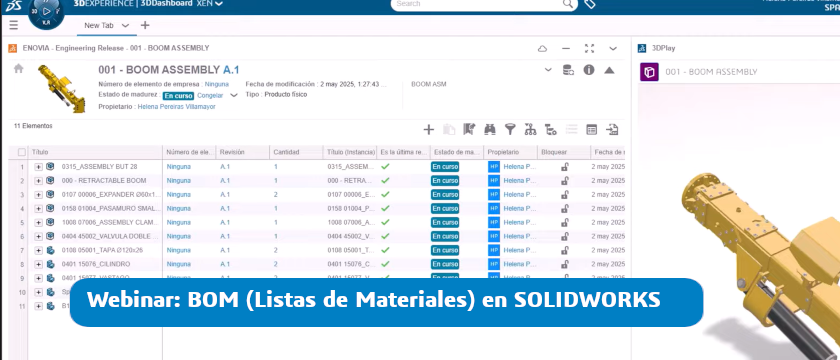The width and height of the screenshot is (840, 360).
Task: Click assembly icon of 0315_ASSEMBLY BUT 28 row
Action: 50,167
